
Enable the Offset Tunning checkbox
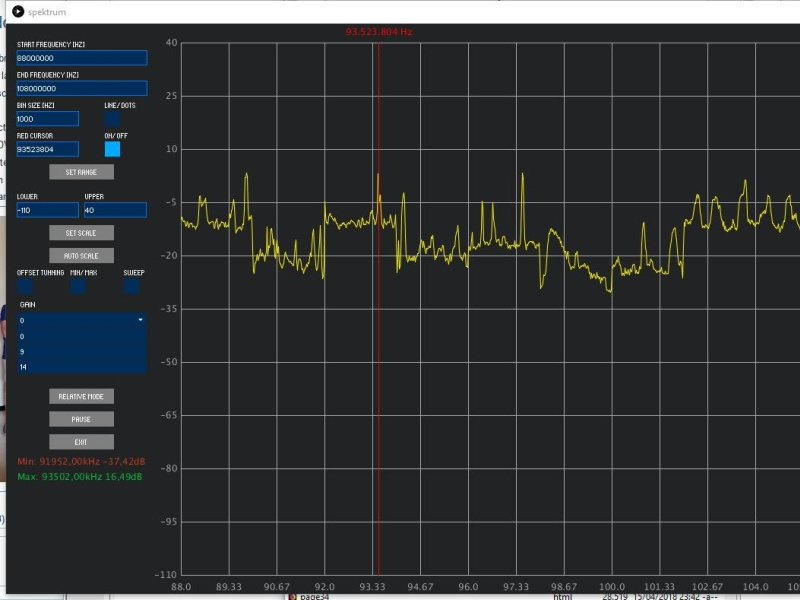[x=25, y=286]
